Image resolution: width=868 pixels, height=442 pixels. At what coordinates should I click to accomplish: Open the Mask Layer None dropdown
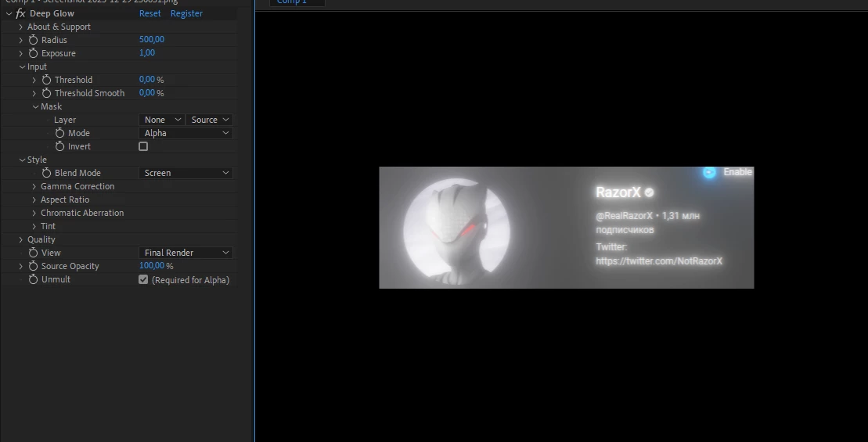pos(162,120)
